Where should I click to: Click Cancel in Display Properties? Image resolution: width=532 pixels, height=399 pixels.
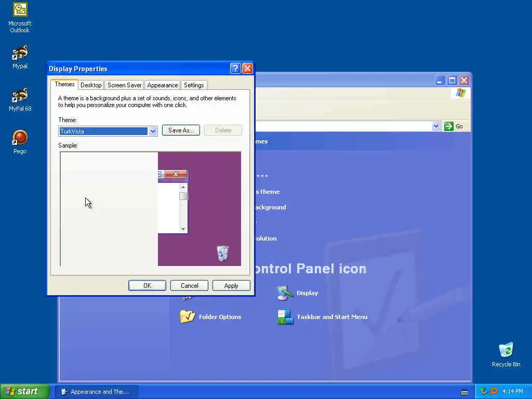(x=189, y=286)
